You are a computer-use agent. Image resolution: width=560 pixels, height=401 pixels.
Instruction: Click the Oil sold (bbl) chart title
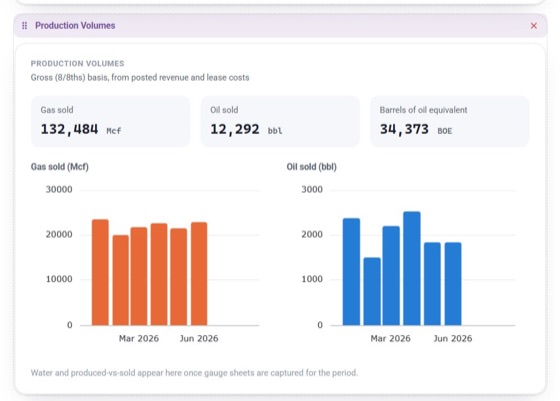tap(312, 167)
